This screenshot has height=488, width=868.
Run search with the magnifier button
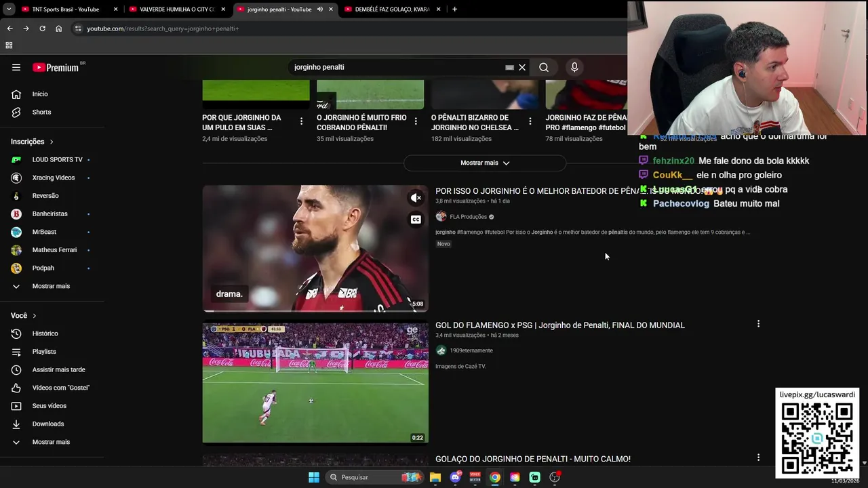pos(544,67)
